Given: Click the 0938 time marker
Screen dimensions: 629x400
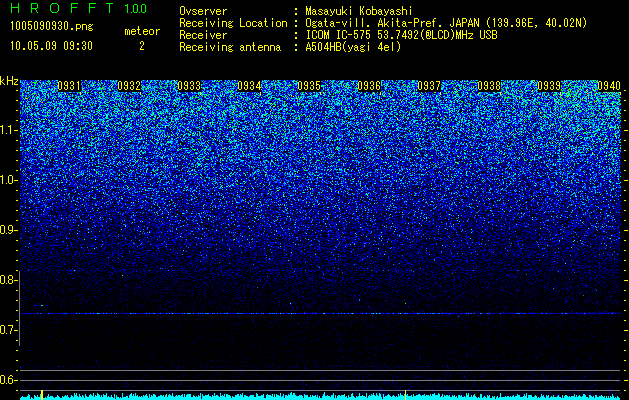Looking at the screenshot, I should 489,86.
